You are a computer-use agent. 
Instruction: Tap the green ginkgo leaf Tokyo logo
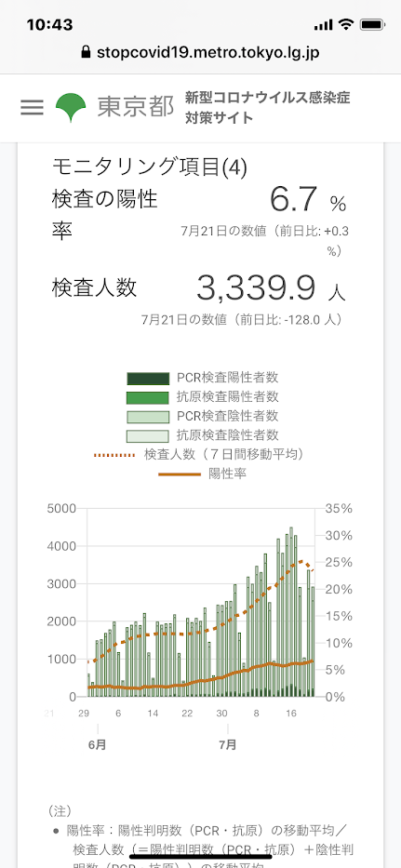[71, 108]
